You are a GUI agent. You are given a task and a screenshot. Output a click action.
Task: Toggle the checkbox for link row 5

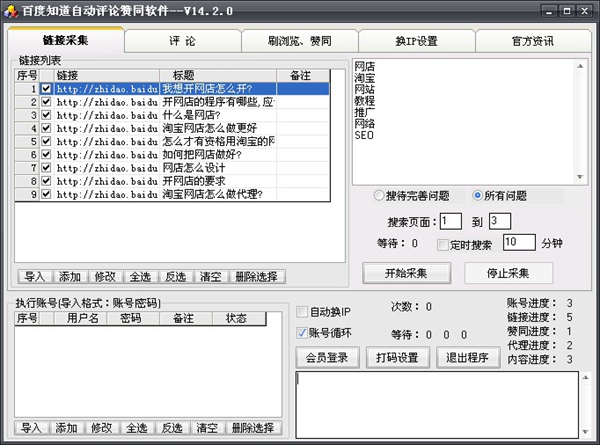click(46, 141)
